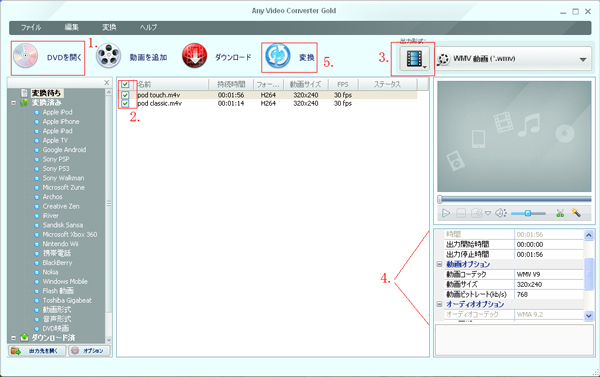Mute audio with the speaker icon
The image size is (600, 377).
[501, 213]
